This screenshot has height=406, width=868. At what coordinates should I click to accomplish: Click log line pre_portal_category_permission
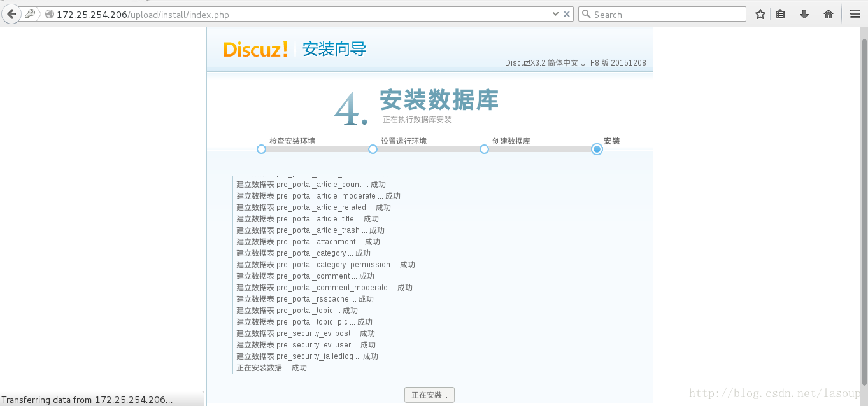pos(325,265)
